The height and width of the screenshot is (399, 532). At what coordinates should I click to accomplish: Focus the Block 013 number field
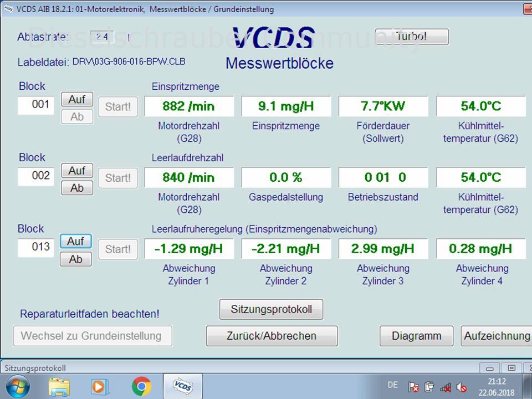pos(36,248)
